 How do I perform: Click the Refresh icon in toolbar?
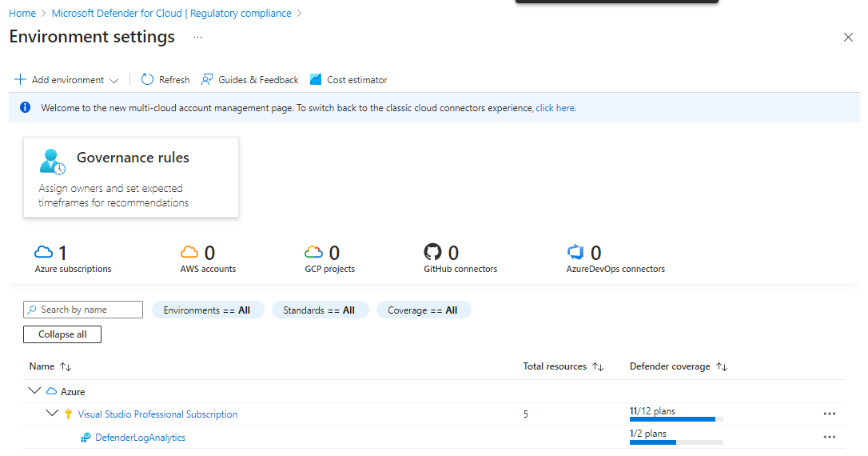[147, 80]
